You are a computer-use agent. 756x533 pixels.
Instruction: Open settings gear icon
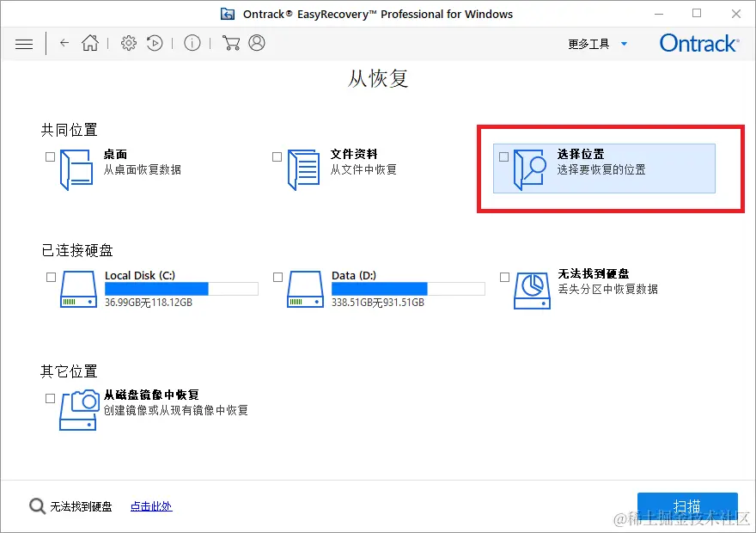coord(129,43)
